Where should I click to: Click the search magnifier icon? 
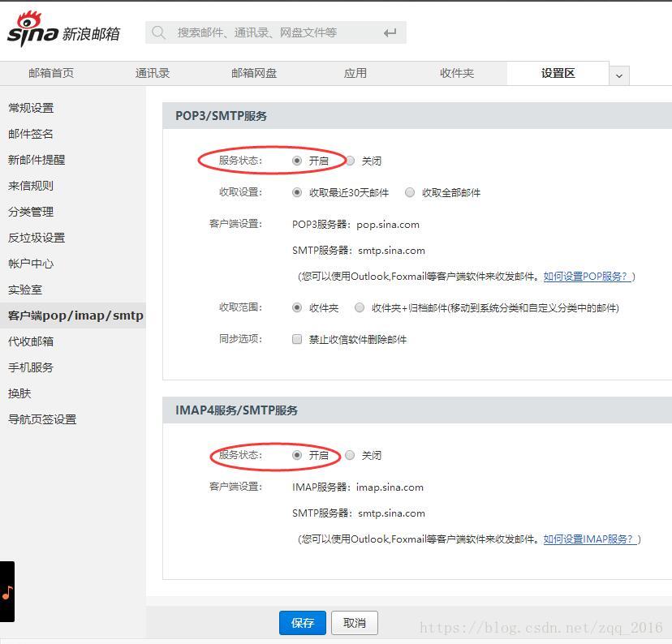tap(158, 32)
